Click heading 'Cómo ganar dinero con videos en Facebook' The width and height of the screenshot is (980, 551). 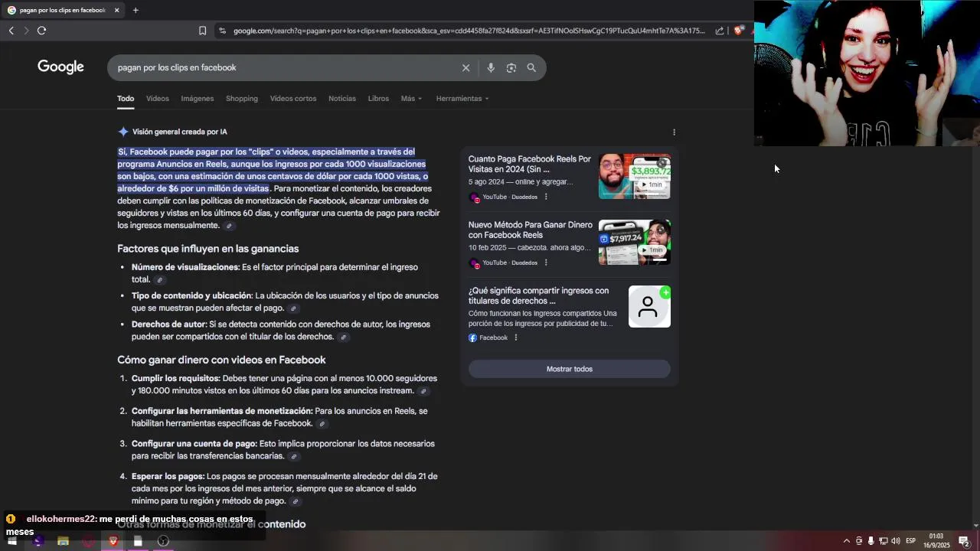pos(221,360)
